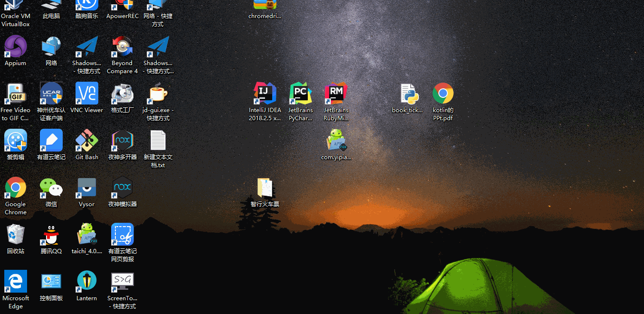
Task: Open 有道云笔记网页剪报 shortcut
Action: [123, 243]
